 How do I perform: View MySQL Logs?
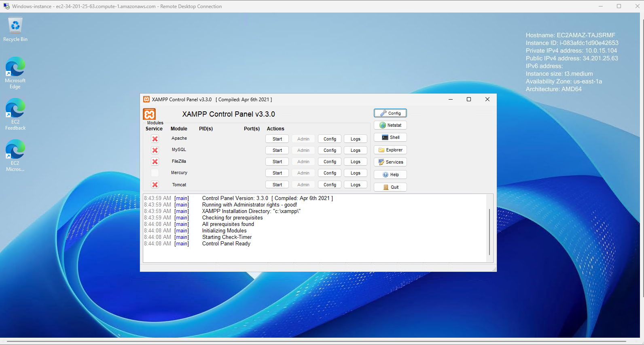pos(356,150)
